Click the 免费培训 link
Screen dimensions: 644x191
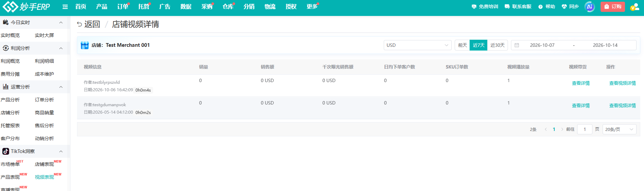[x=485, y=7]
